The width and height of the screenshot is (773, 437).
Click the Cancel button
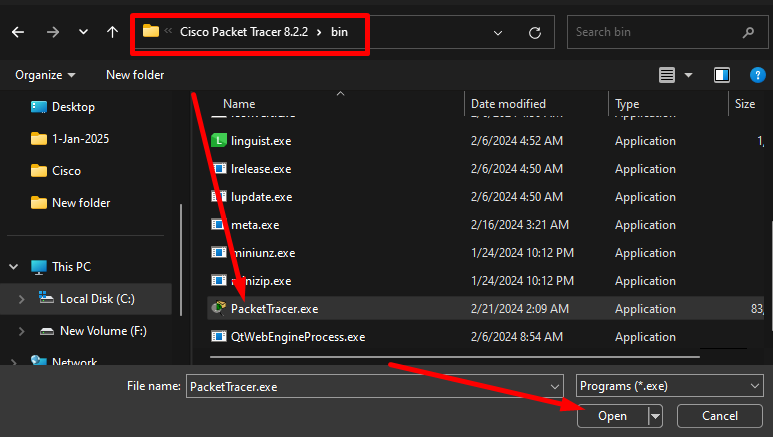720,416
